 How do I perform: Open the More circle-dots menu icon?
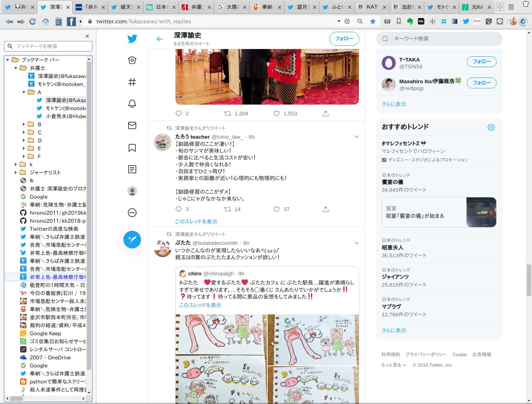[132, 213]
